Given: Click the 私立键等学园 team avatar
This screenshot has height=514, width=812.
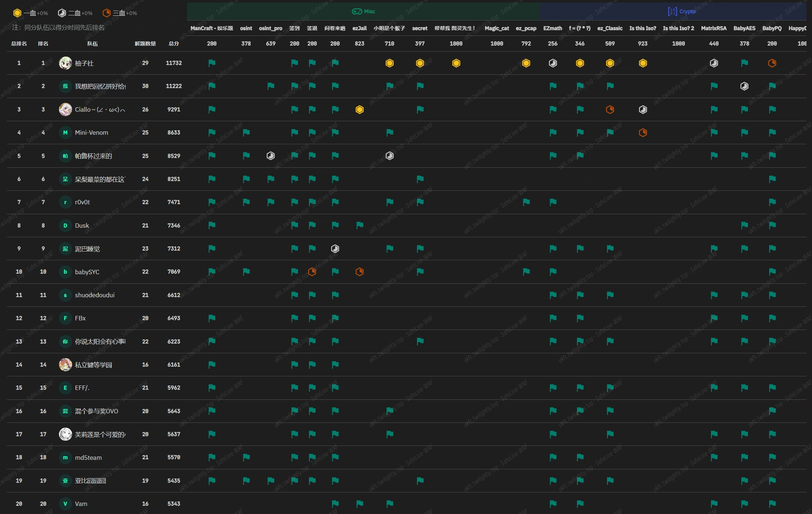Looking at the screenshot, I should click(x=65, y=365).
